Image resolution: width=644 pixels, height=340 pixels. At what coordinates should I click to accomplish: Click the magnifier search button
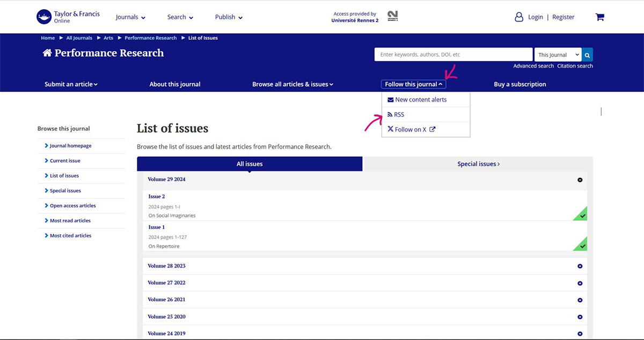[x=588, y=55]
